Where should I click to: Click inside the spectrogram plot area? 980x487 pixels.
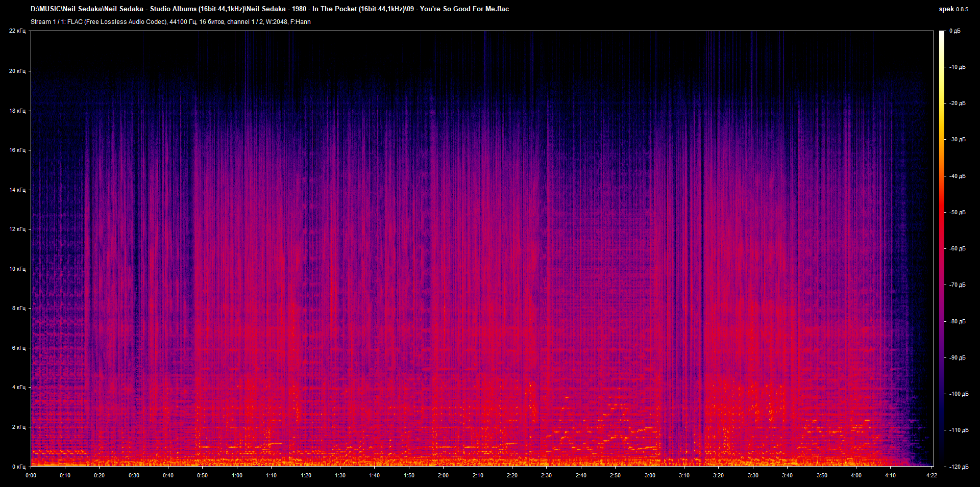tap(482, 248)
